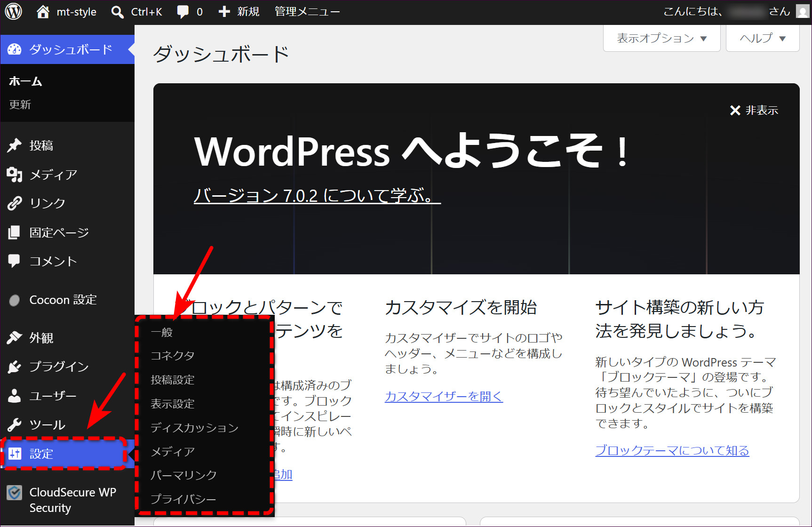Click the 投稿 pushpin icon
Screen dimensions: 812x527
[15, 145]
